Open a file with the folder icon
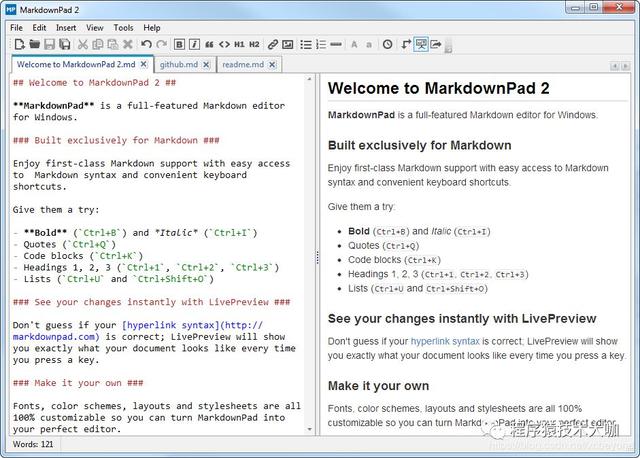 click(x=34, y=44)
